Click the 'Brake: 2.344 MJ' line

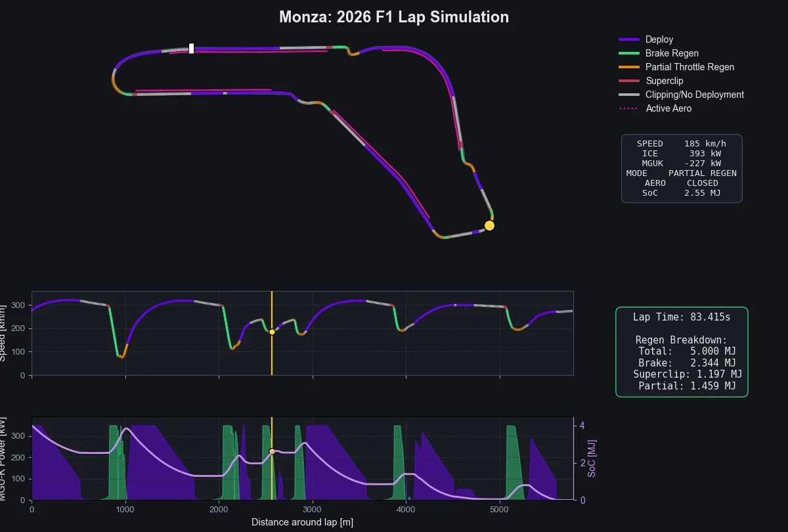tap(687, 363)
